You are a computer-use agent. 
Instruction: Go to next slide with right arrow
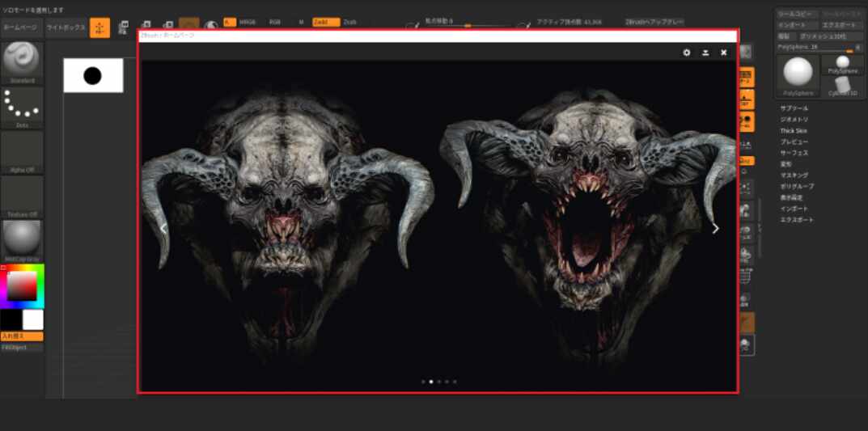[x=715, y=229]
